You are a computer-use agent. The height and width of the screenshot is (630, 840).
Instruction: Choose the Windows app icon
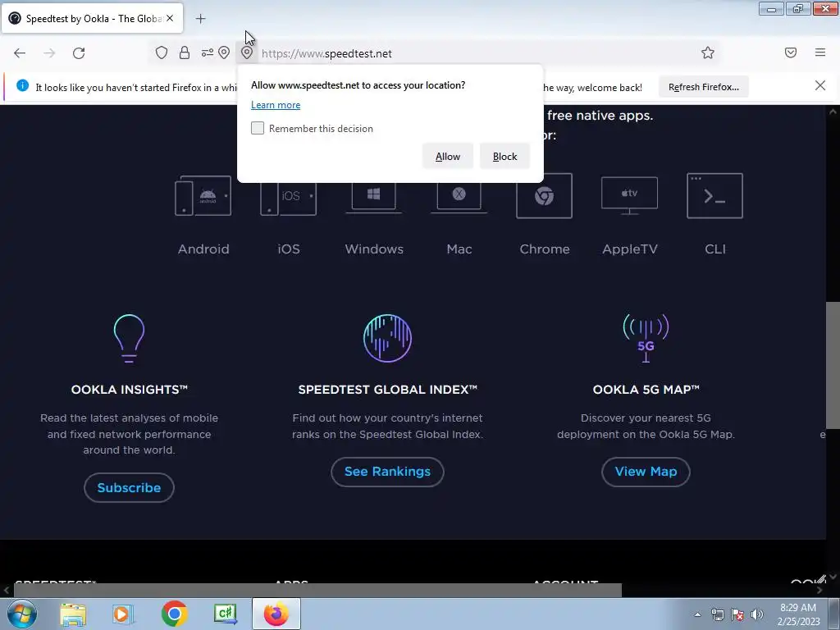point(374,197)
